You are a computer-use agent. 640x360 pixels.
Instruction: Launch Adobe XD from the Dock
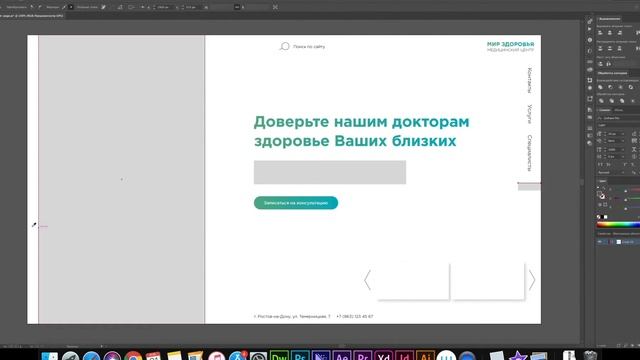(x=383, y=356)
